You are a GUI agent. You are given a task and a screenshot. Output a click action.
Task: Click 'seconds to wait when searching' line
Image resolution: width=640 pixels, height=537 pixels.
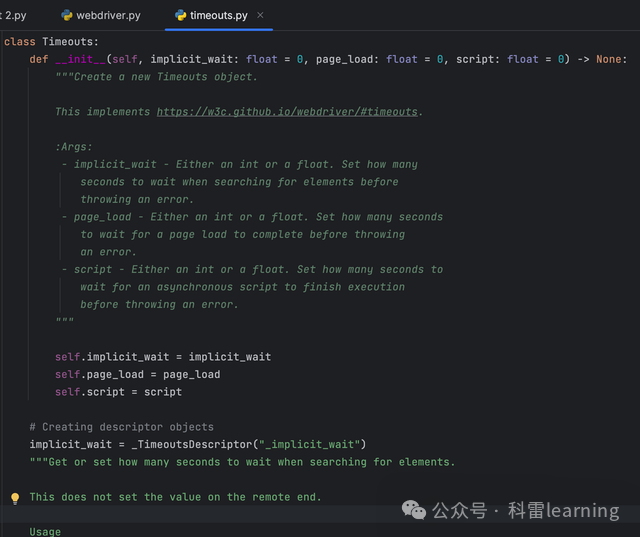click(239, 182)
